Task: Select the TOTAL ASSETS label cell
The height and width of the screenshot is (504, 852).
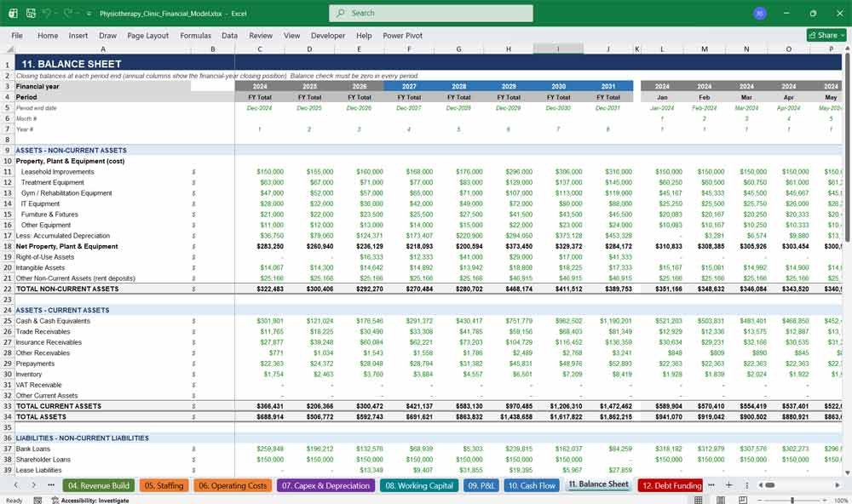Action: coord(103,416)
